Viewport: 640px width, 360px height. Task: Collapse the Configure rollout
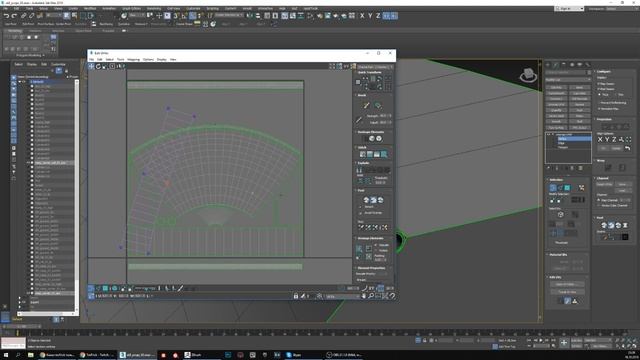pyautogui.click(x=604, y=71)
